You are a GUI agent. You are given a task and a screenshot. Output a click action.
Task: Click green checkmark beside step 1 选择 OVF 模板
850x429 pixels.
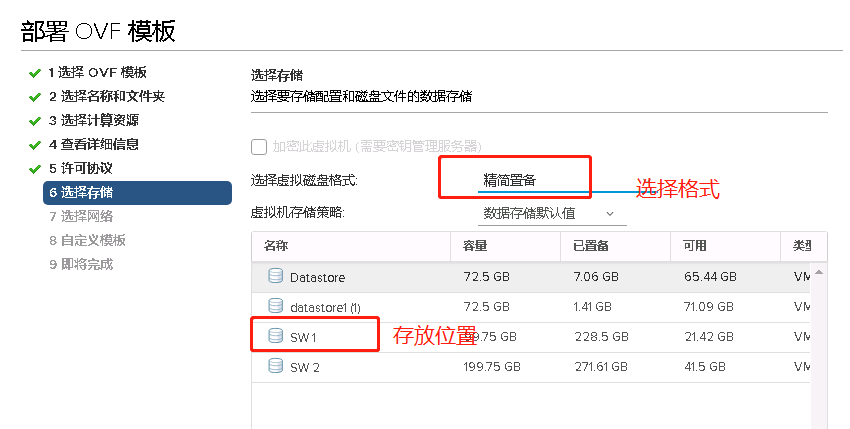(x=35, y=72)
